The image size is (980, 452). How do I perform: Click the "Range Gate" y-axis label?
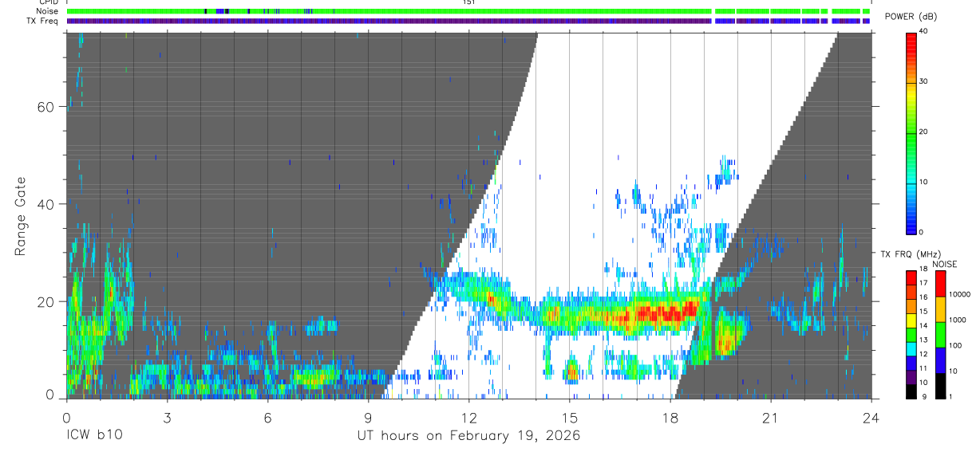[x=21, y=216]
